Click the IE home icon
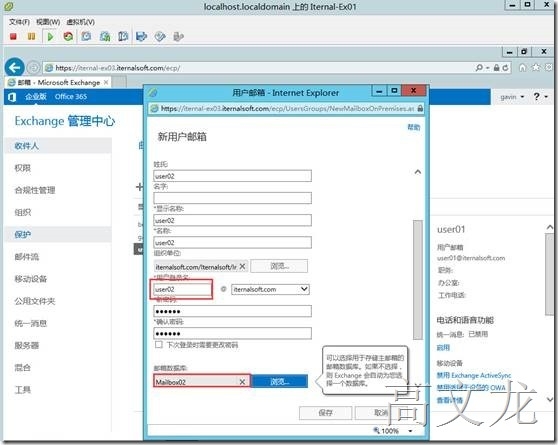This screenshot has width=558, height=445. pyautogui.click(x=522, y=67)
